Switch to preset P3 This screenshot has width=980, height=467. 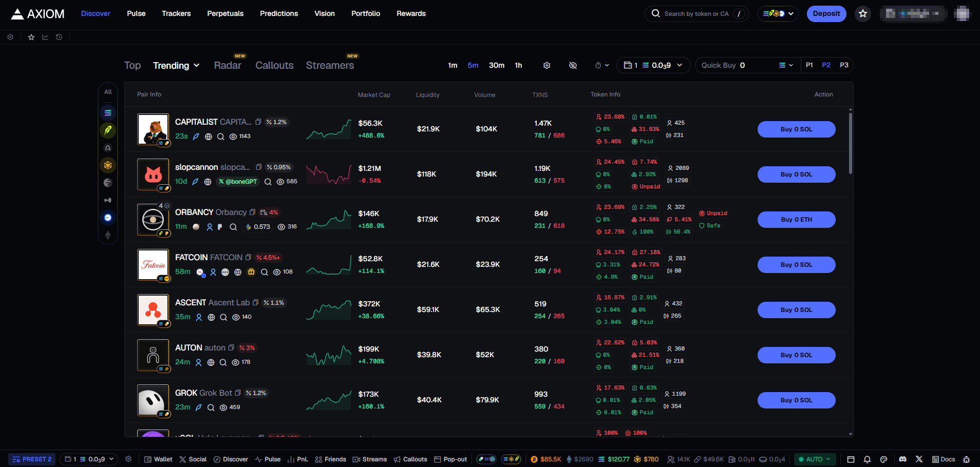[x=844, y=65]
